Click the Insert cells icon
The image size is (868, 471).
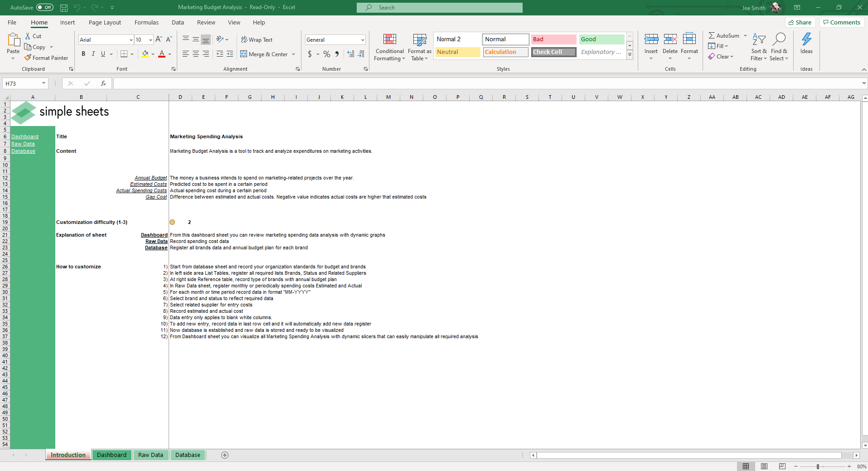click(x=651, y=39)
